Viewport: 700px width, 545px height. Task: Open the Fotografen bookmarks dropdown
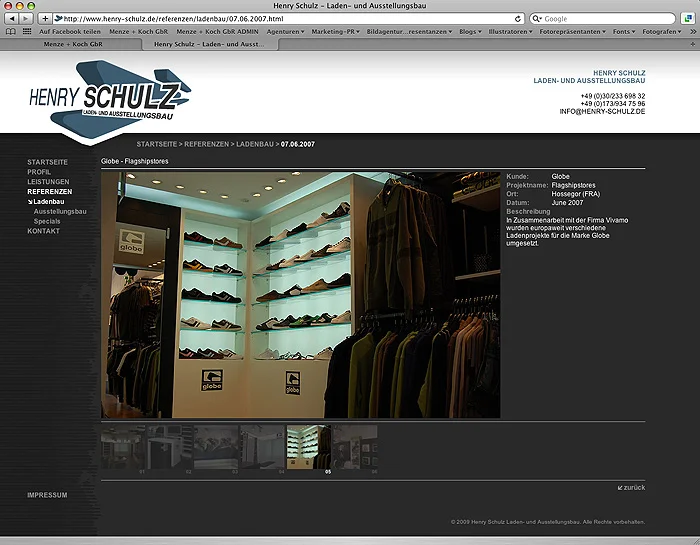[x=662, y=32]
